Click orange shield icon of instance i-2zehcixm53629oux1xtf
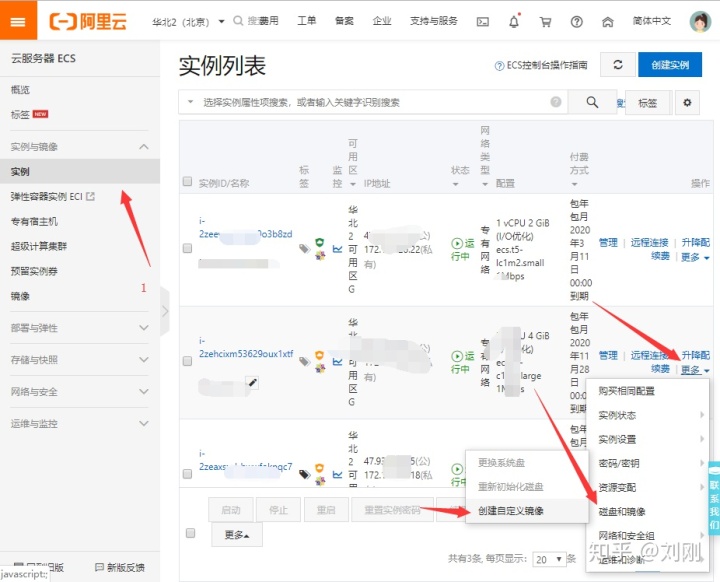720x582 pixels. (320, 355)
